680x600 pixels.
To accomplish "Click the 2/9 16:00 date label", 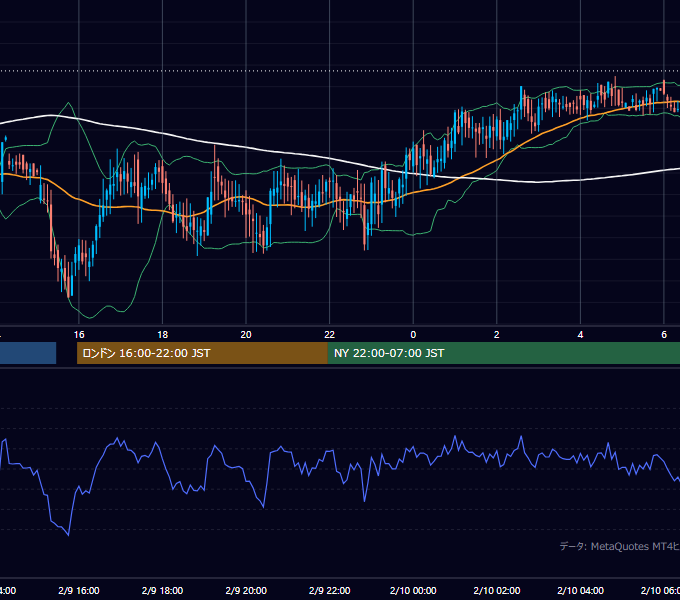I will 79,590.
